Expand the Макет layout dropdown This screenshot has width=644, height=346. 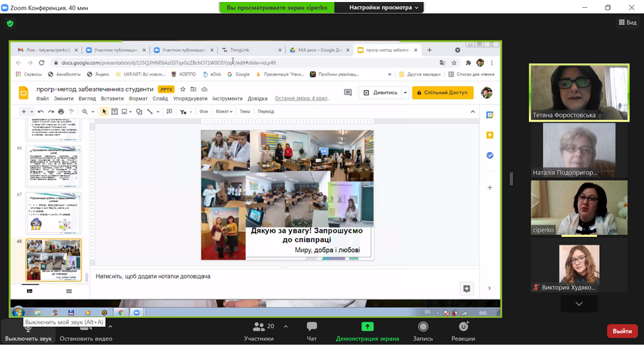(225, 112)
